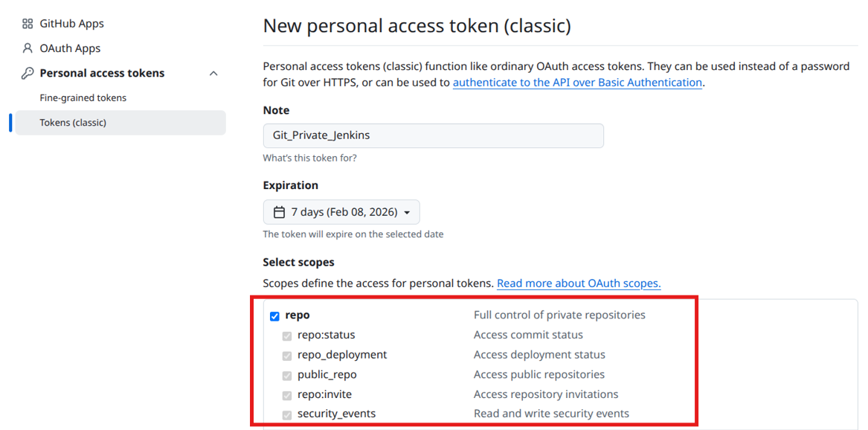Click the calendar icon in the Expiration selector
Screen dimensions: 868x430
pos(279,211)
